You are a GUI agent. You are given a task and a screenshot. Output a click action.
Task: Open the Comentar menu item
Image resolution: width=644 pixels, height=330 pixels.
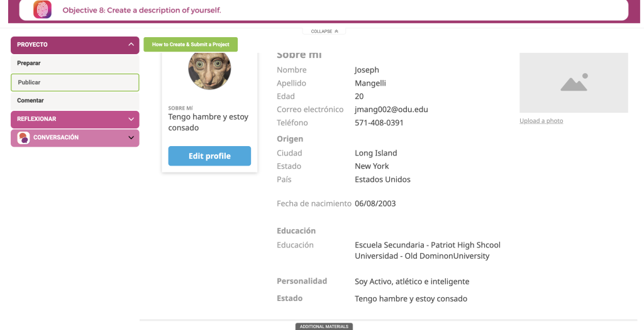pyautogui.click(x=75, y=100)
